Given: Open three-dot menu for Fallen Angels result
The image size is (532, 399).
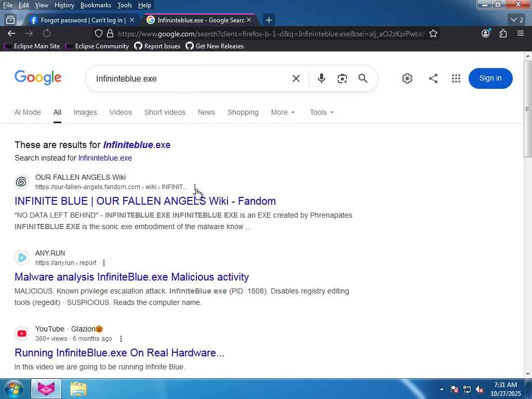Looking at the screenshot, I should pos(195,187).
